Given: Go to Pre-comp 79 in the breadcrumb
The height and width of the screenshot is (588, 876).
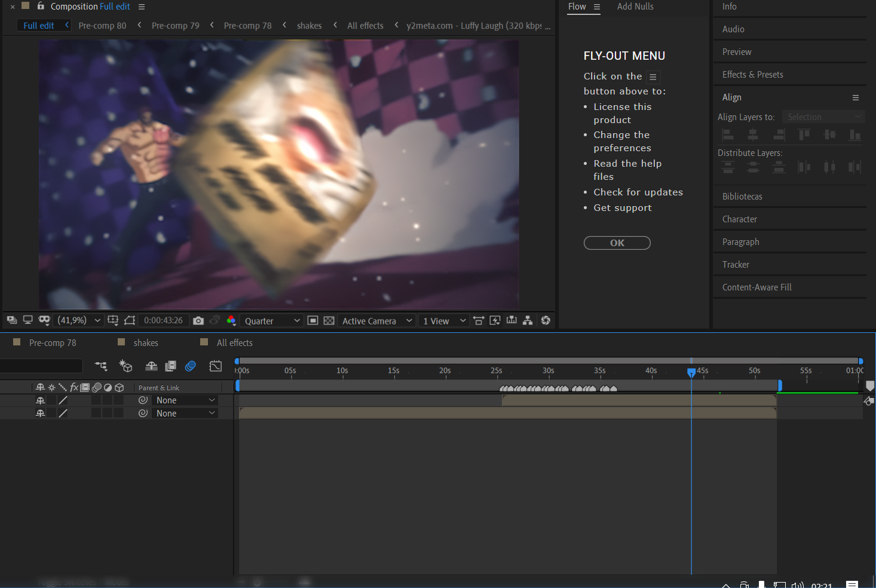Looking at the screenshot, I should pyautogui.click(x=176, y=26).
